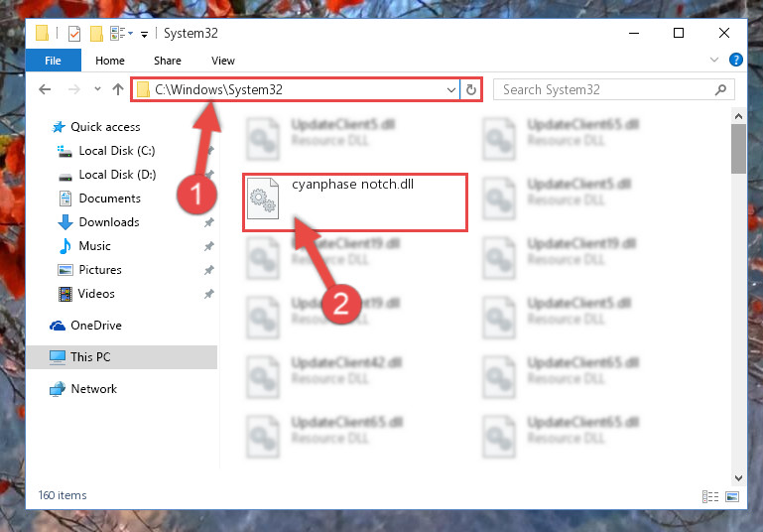Toggle the pin next to Music
This screenshot has width=763, height=532.
click(208, 246)
